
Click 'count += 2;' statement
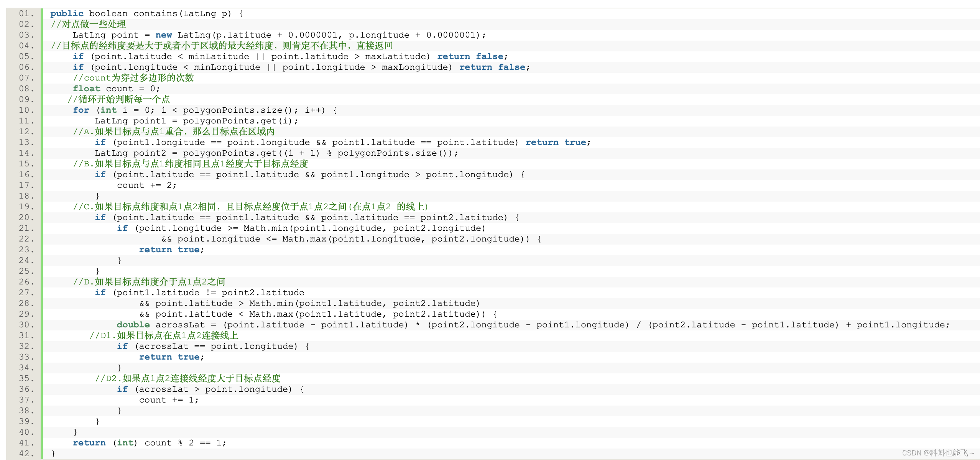pyautogui.click(x=147, y=186)
